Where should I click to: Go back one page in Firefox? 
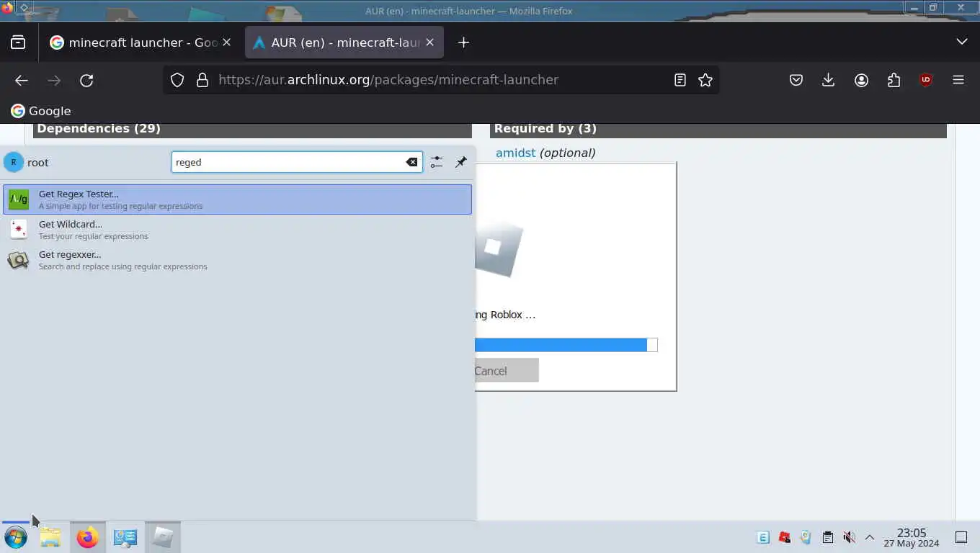pyautogui.click(x=22, y=80)
